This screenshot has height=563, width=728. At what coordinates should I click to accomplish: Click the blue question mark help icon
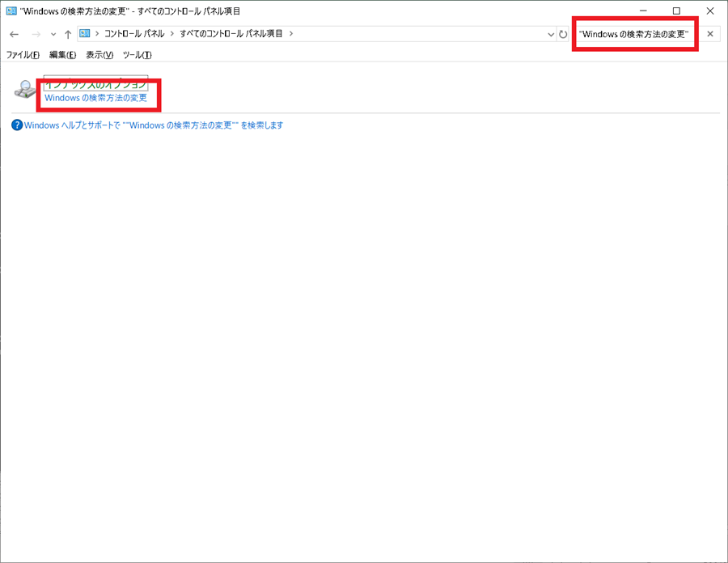click(16, 125)
